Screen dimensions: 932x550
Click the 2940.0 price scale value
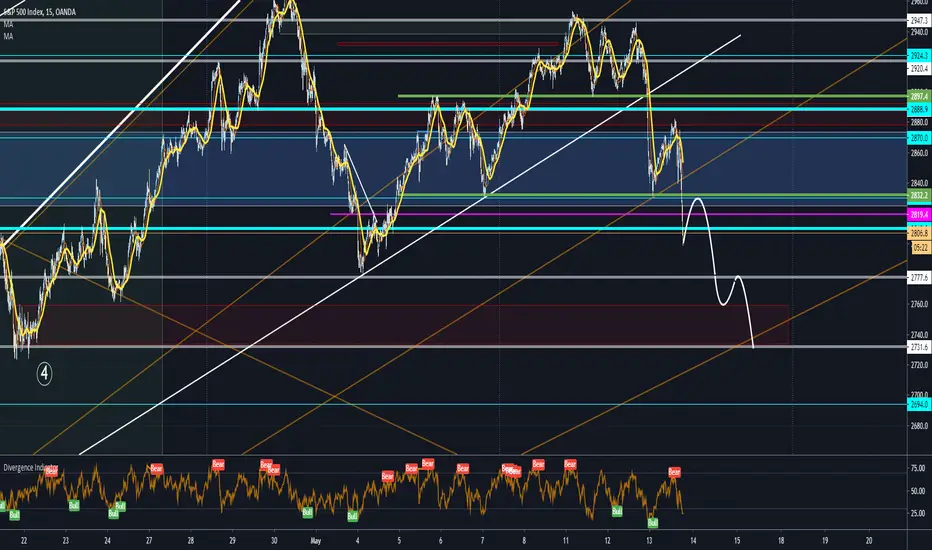(920, 32)
